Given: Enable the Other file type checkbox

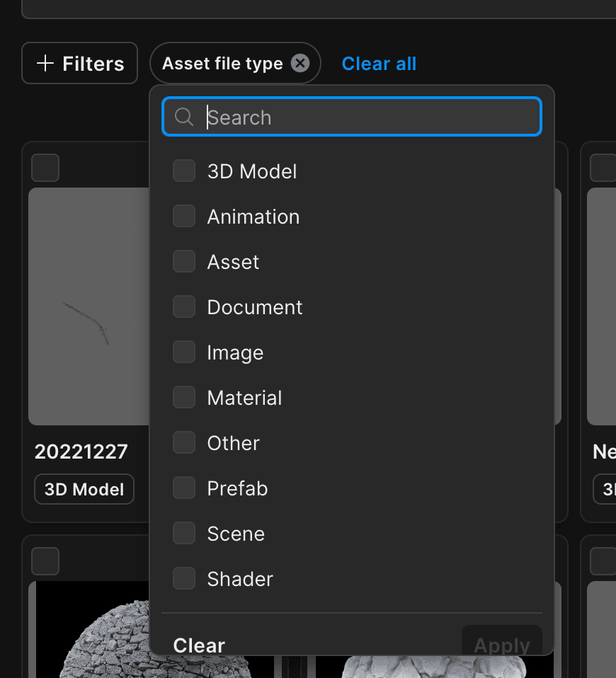Looking at the screenshot, I should (x=183, y=442).
